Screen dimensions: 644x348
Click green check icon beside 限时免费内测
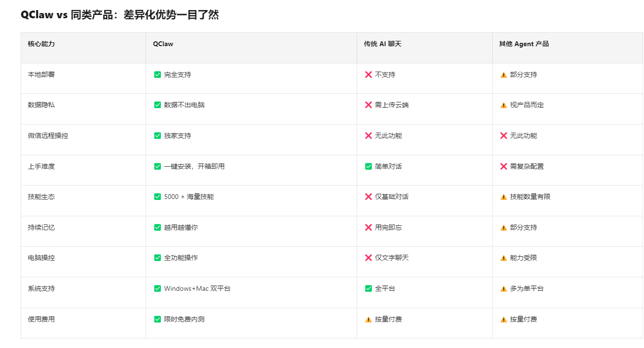(x=158, y=319)
